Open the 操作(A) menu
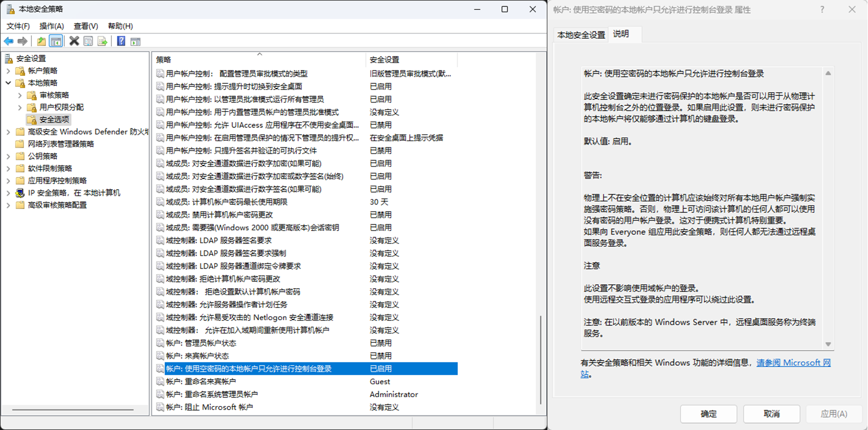Viewport: 868px width, 430px height. (52, 26)
